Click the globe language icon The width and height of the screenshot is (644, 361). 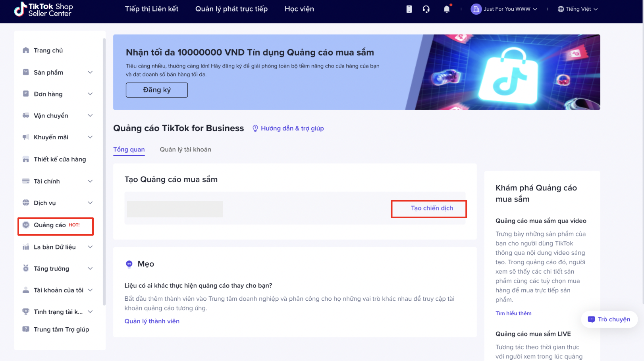click(x=561, y=9)
